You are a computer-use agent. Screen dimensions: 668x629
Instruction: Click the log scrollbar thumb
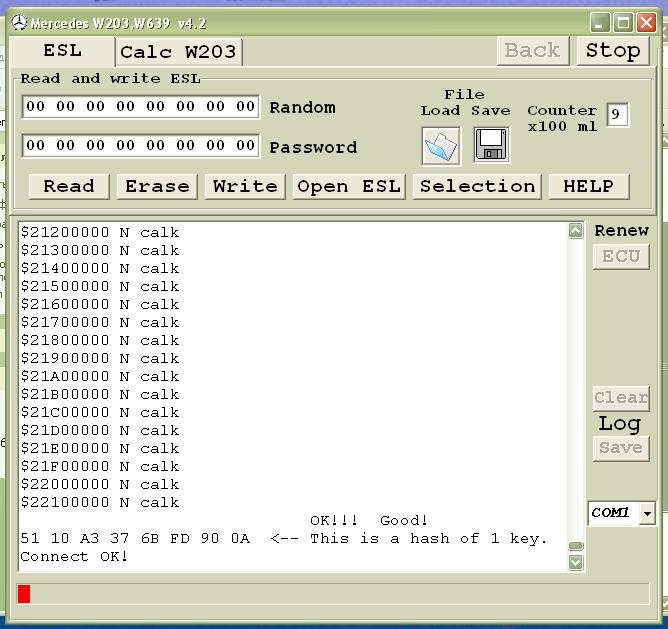(576, 546)
